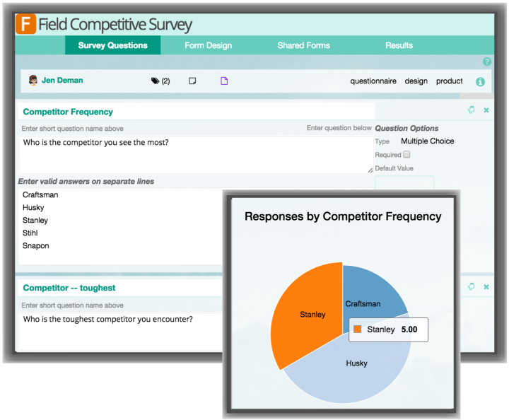Remove the Competitor Frequency question
Screen dimensions: 509x420
tap(486, 110)
